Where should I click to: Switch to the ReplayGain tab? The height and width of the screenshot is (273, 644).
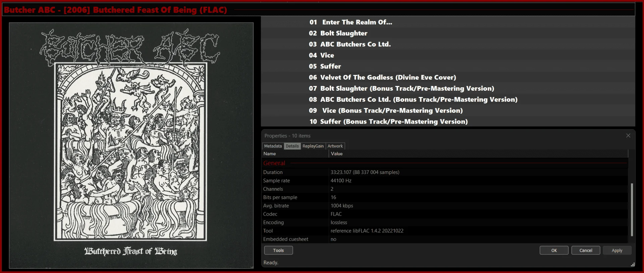[313, 146]
